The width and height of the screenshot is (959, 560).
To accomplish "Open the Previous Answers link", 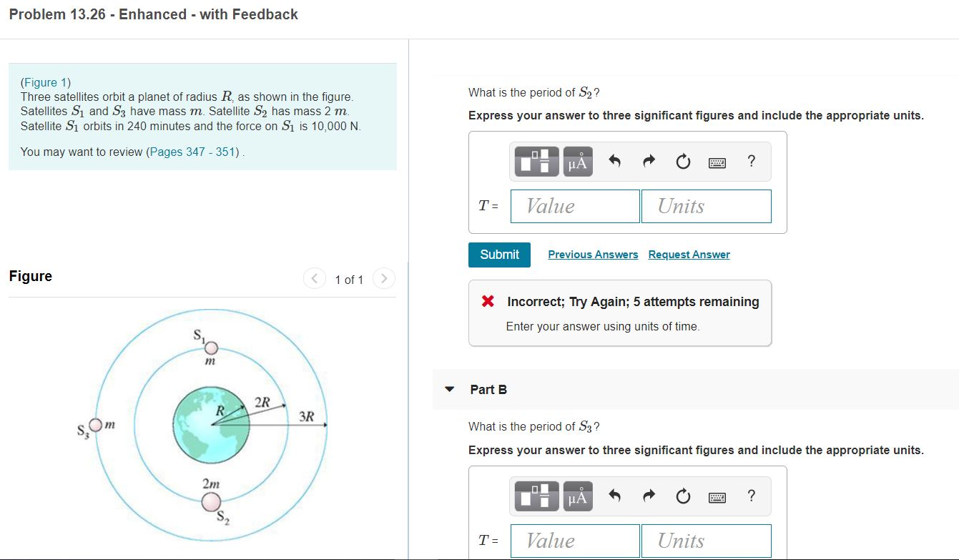I will pos(593,255).
